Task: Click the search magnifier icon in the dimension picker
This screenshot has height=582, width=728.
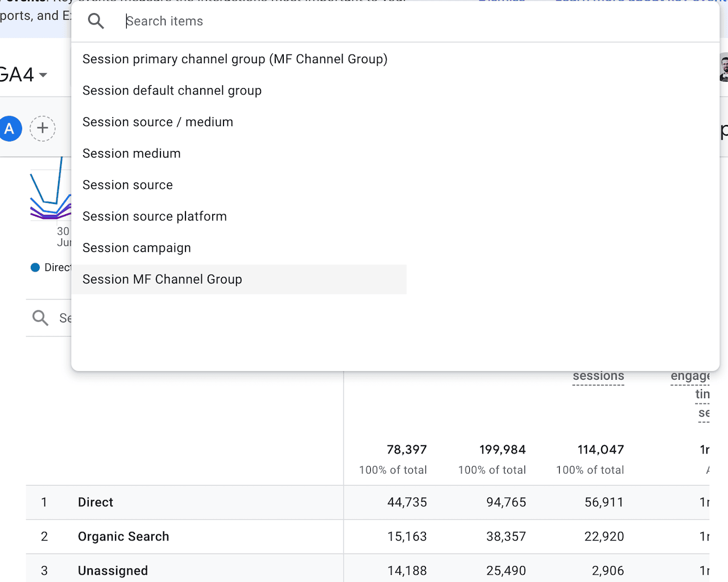Action: pos(96,20)
